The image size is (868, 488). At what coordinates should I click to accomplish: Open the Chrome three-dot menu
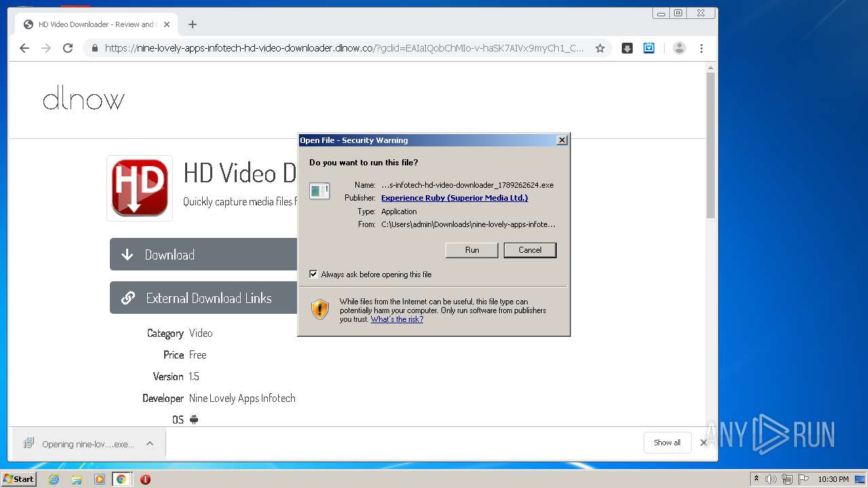(702, 48)
